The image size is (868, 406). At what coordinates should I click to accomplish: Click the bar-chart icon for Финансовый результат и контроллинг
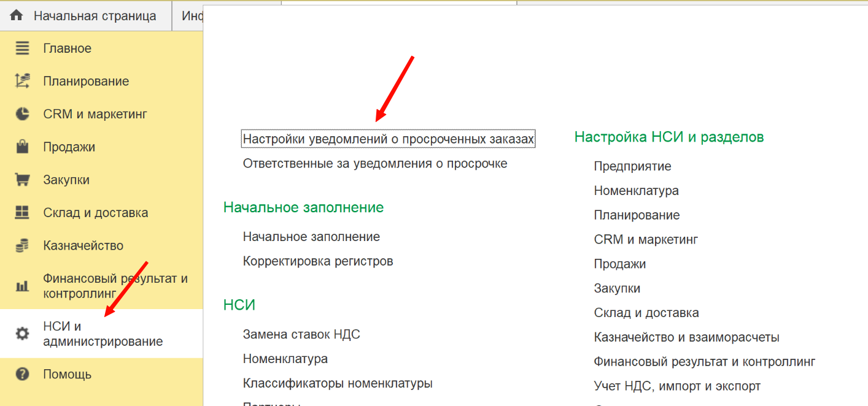tap(22, 286)
